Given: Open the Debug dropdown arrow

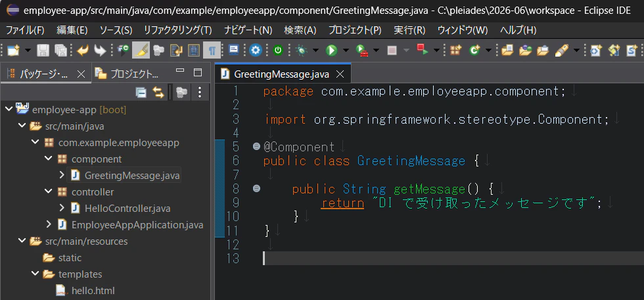Looking at the screenshot, I should (x=315, y=51).
